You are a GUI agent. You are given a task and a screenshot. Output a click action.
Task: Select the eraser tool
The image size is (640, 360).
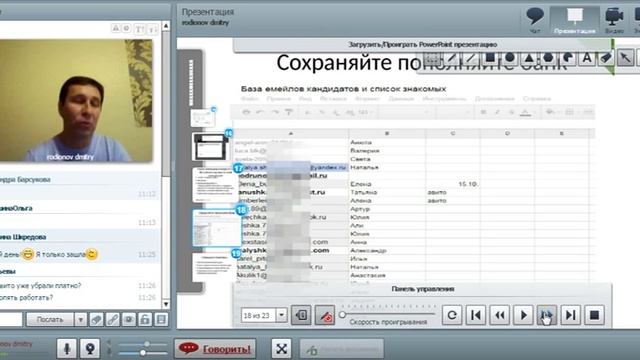pyautogui.click(x=606, y=58)
